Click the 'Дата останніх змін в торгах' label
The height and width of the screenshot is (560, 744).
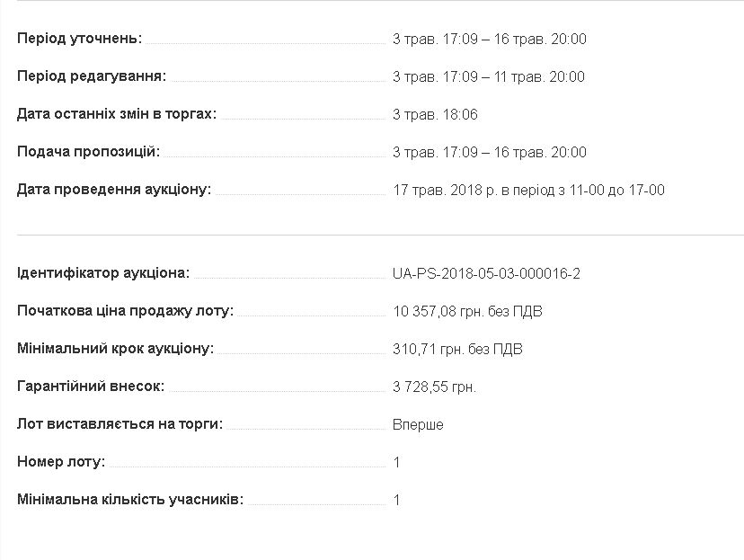pos(117,114)
